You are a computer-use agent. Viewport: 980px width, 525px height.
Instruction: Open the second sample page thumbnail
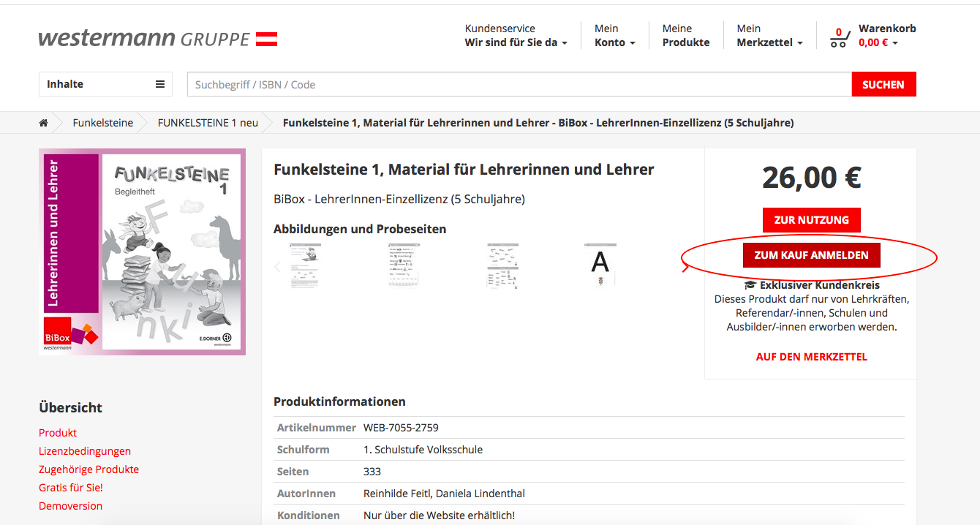(x=404, y=265)
